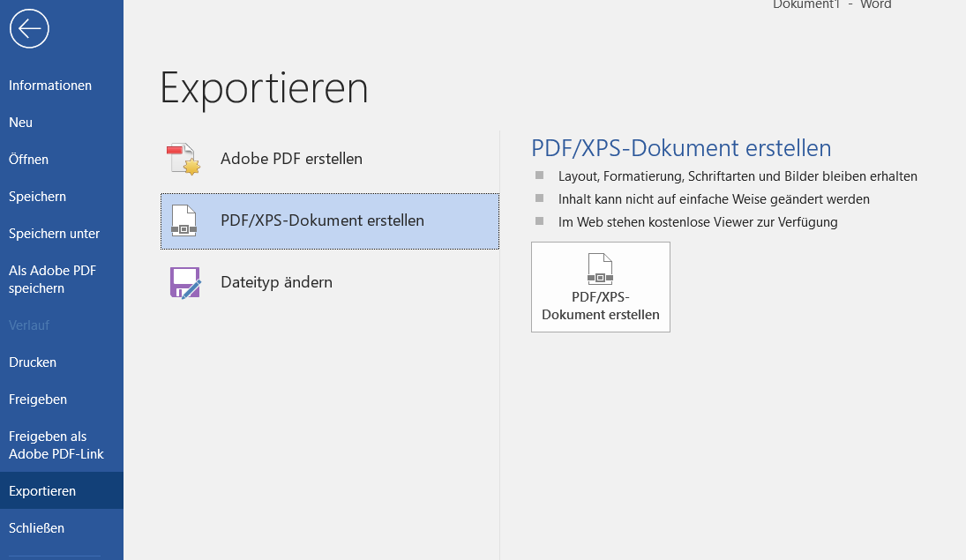966x560 pixels.
Task: Open the Freigeben section
Action: [62, 399]
